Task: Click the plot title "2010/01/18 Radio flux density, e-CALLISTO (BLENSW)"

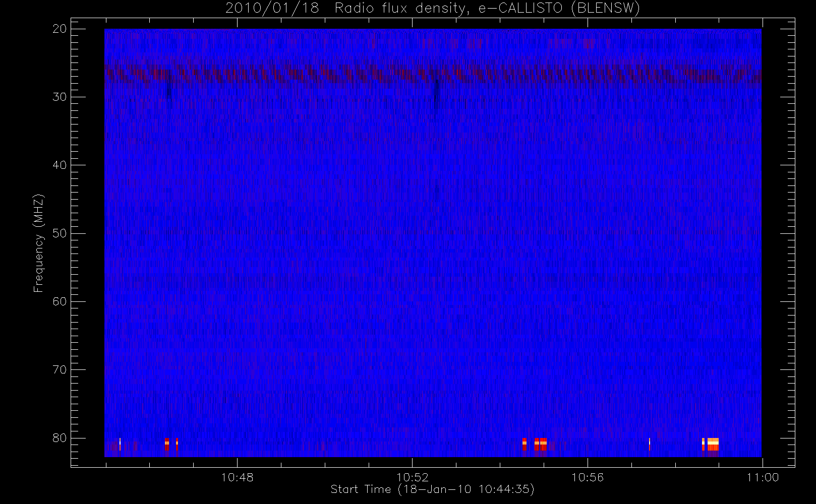Action: point(433,9)
